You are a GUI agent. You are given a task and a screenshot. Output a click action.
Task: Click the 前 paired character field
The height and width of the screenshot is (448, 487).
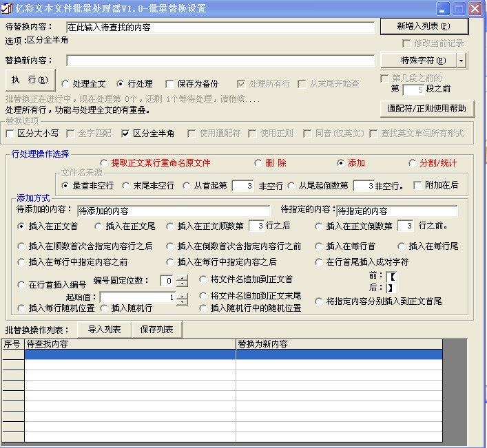391,276
